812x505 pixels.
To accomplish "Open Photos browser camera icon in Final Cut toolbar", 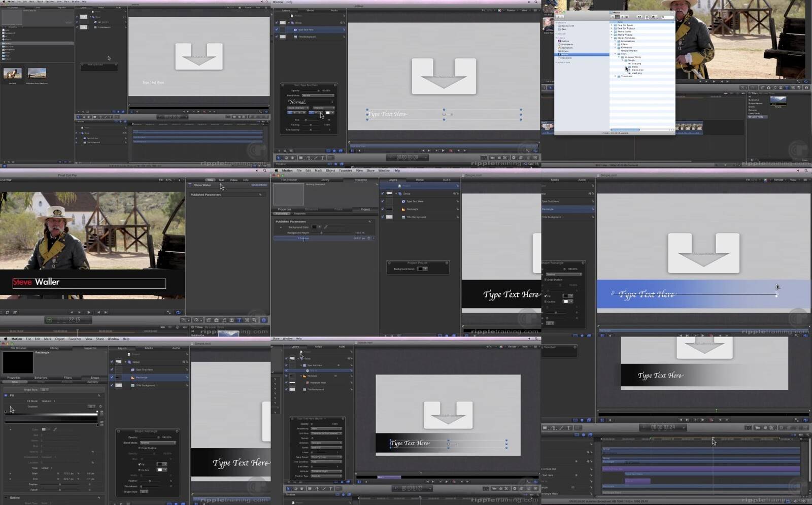I will (216, 320).
